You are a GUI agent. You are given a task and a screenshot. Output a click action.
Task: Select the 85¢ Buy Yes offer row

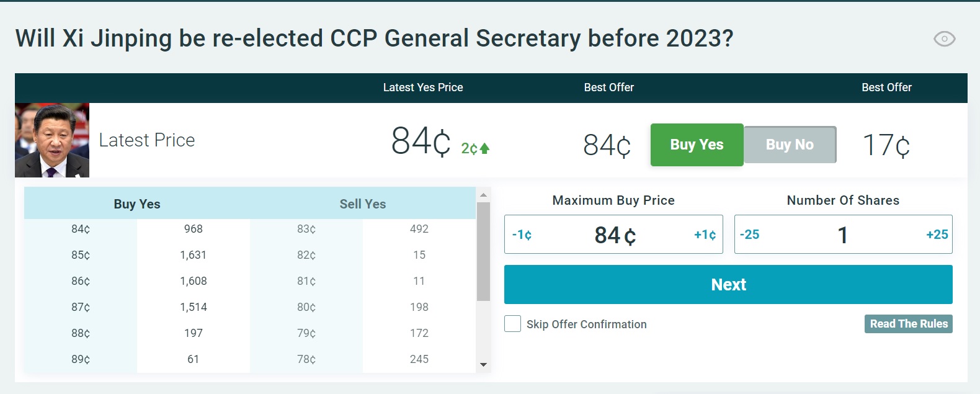(x=137, y=255)
